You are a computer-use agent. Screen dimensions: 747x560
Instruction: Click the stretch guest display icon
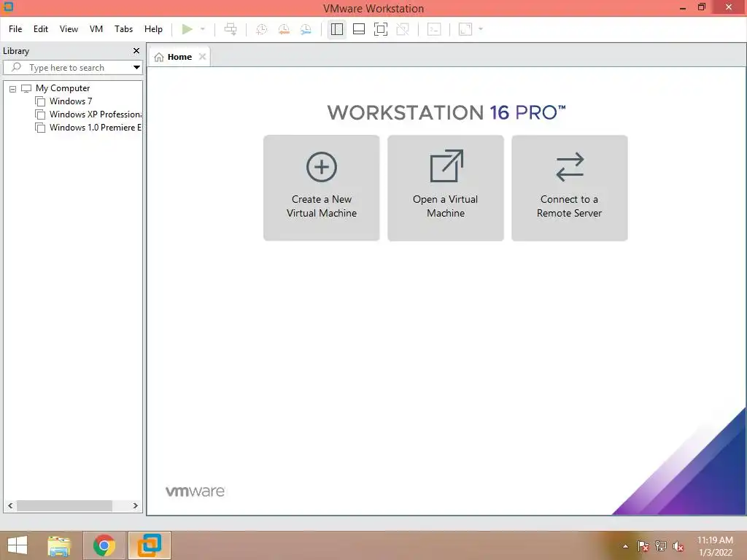[x=465, y=29]
